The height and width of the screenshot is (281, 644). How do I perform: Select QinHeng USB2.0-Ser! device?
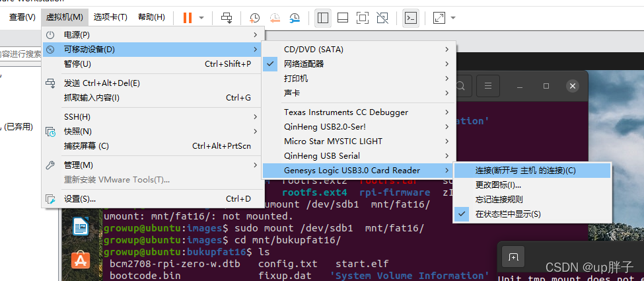tap(359, 127)
